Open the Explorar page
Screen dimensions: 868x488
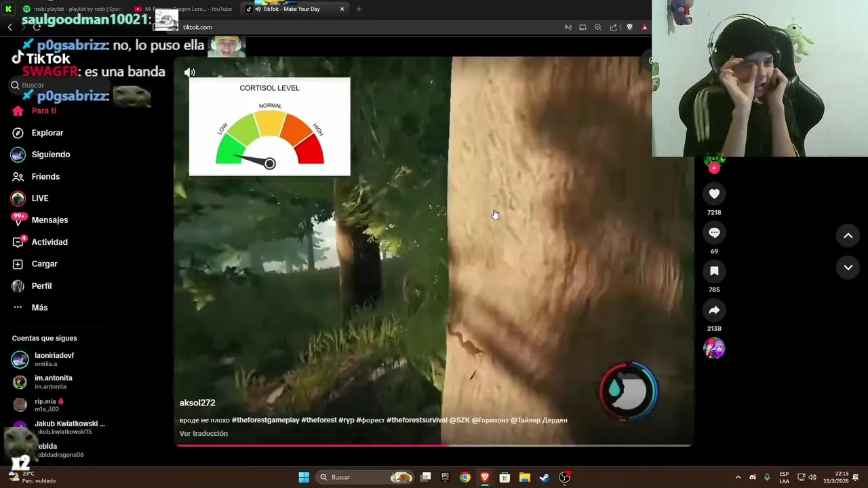(38, 133)
